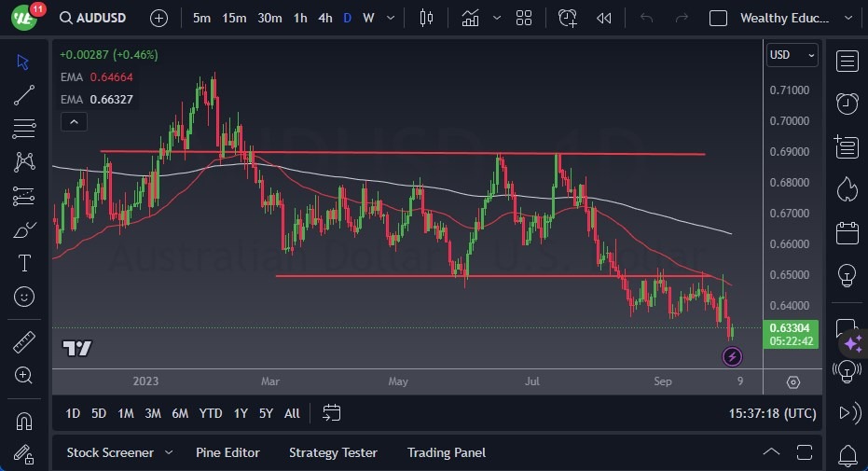Click the ruler measure tool
Viewport: 868px width, 471px height.
24,341
